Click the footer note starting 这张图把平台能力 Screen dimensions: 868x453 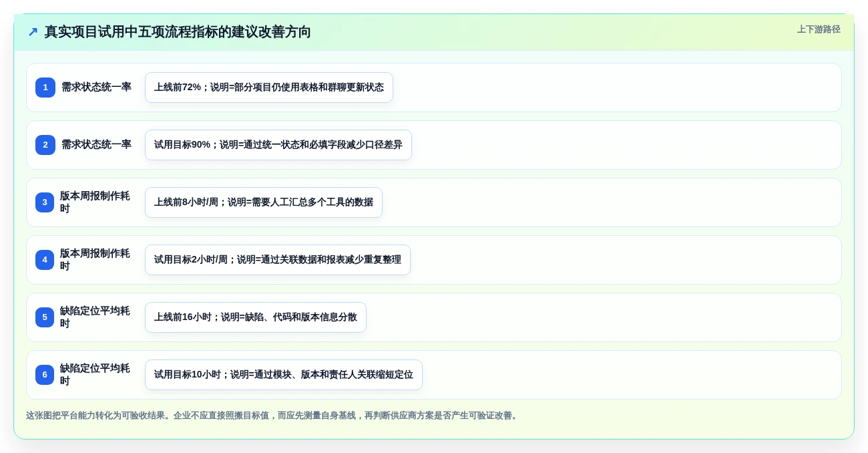272,416
